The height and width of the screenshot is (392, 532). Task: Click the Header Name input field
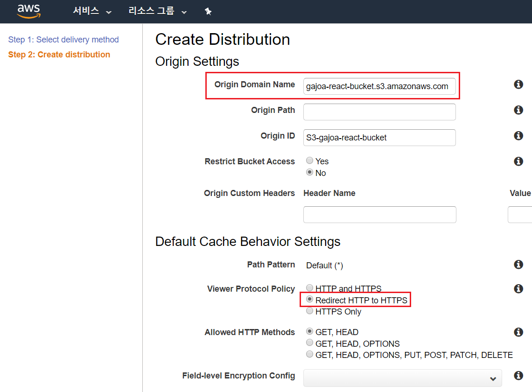380,215
